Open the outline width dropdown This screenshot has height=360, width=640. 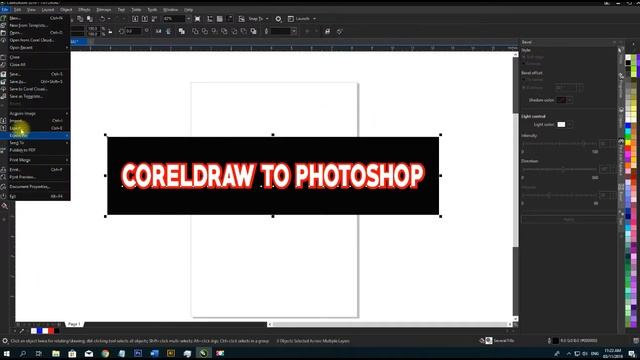[x=294, y=31]
